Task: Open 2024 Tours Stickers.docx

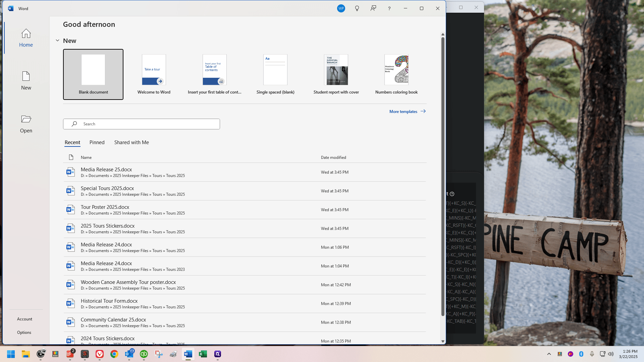Action: pos(245,338)
